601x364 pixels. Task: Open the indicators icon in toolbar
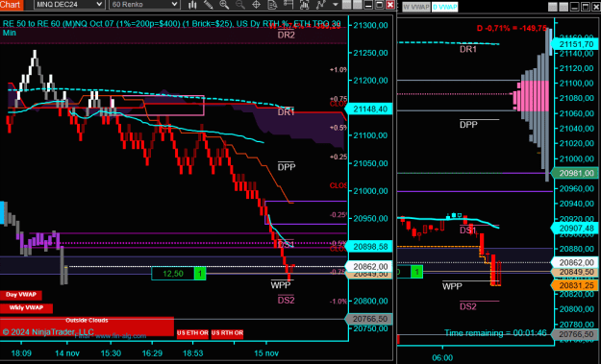[x=304, y=5]
